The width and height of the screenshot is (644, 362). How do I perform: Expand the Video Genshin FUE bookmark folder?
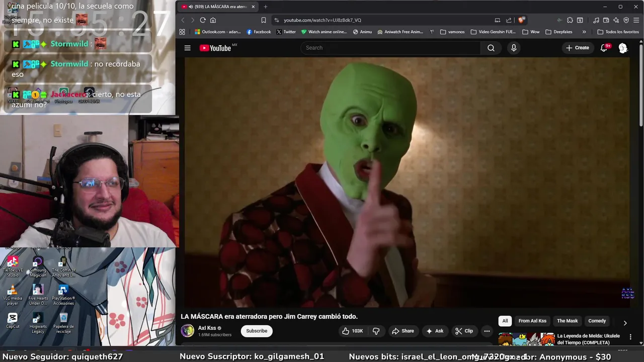pyautogui.click(x=493, y=32)
